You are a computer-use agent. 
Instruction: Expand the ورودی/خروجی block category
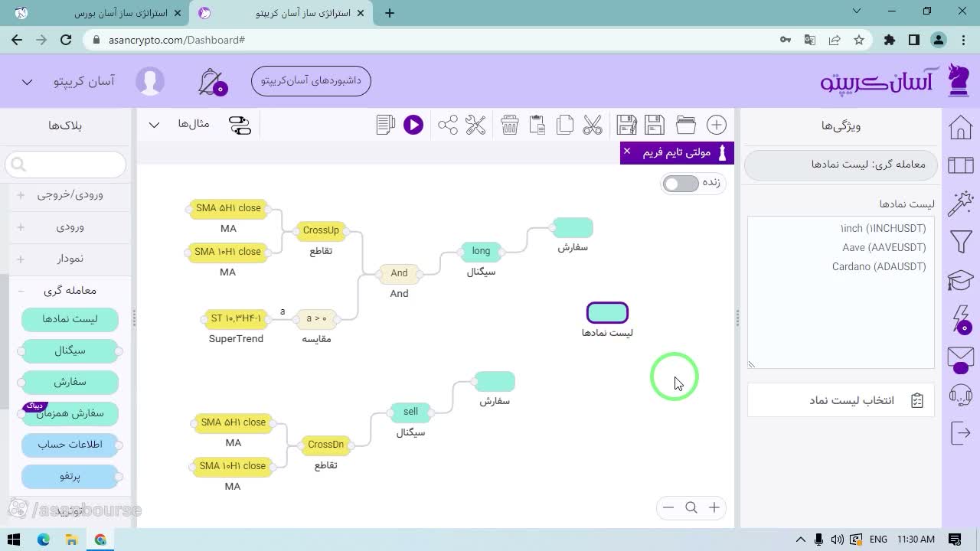pos(21,194)
